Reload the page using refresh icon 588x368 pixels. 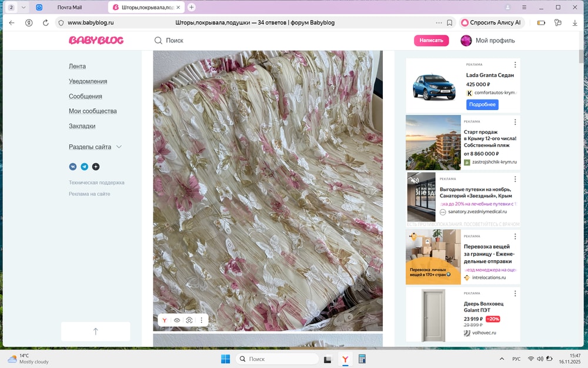pyautogui.click(x=45, y=23)
